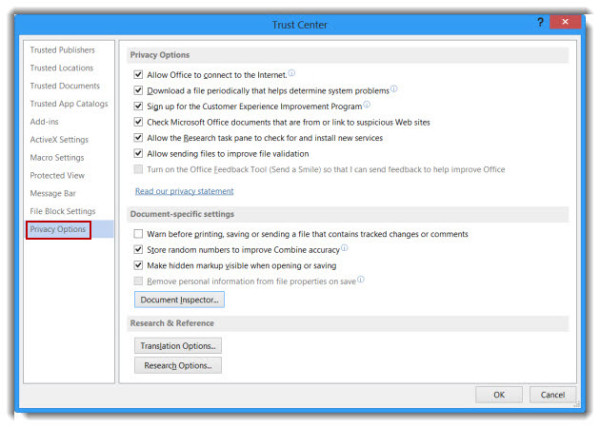Open Research Options
Viewport: 600px width, 427px height.
[x=178, y=365]
